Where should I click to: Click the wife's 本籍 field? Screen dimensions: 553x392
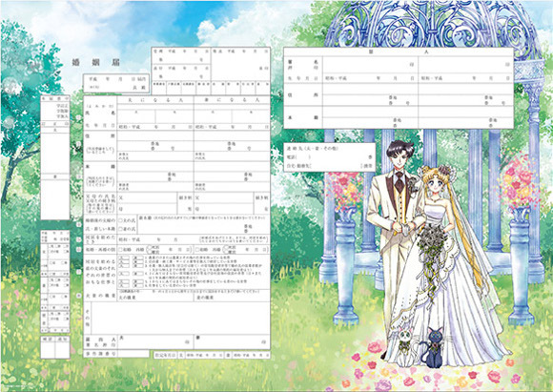pyautogui.click(x=232, y=173)
